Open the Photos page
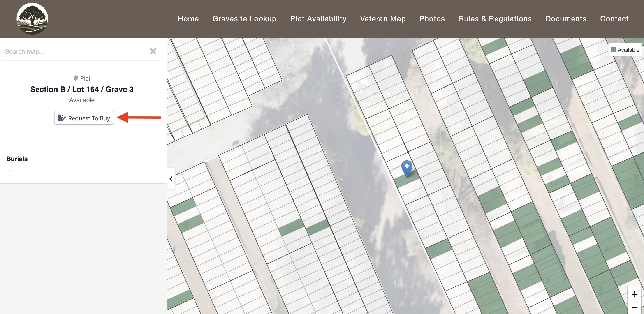 click(x=432, y=19)
